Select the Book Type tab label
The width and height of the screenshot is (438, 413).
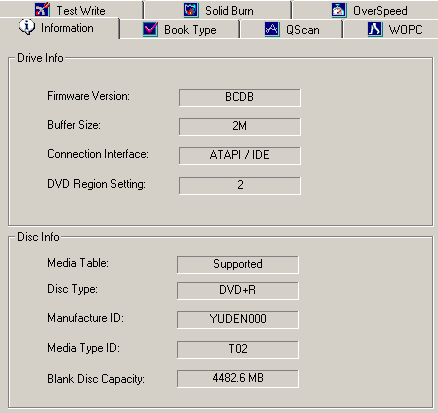190,30
